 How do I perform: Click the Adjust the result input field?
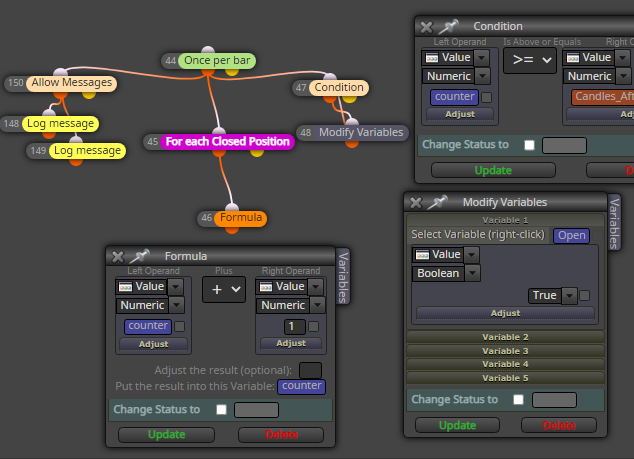point(310,370)
